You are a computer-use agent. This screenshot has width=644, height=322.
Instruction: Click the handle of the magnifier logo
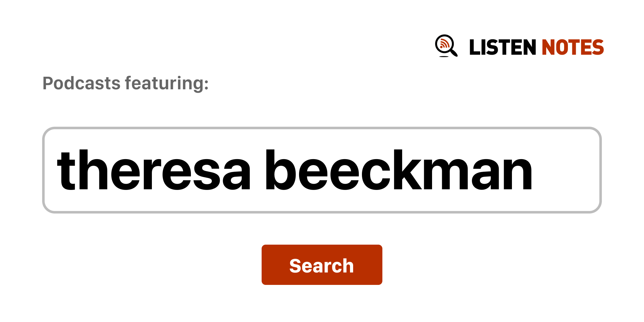click(x=454, y=53)
